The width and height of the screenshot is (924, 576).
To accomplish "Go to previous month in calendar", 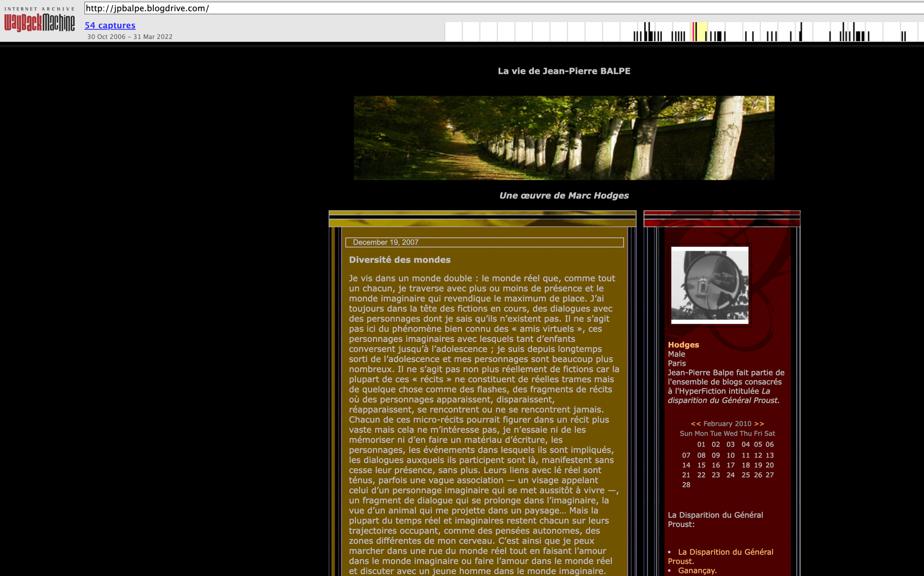I will coord(695,424).
